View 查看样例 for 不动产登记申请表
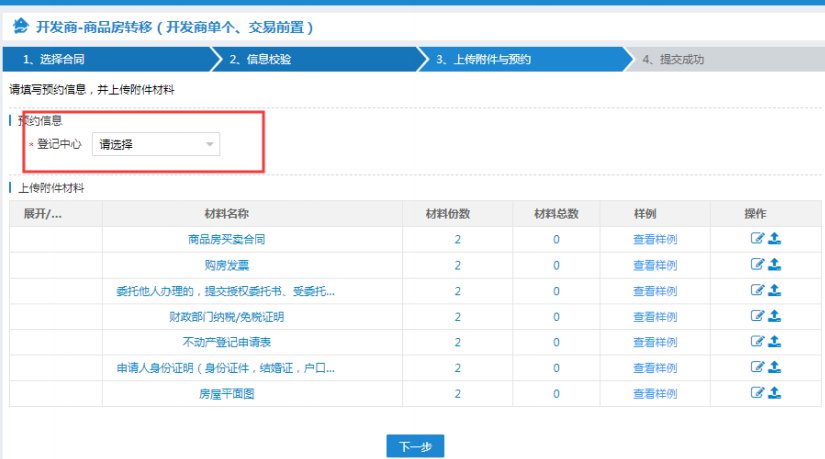The width and height of the screenshot is (825, 459). pyautogui.click(x=655, y=342)
